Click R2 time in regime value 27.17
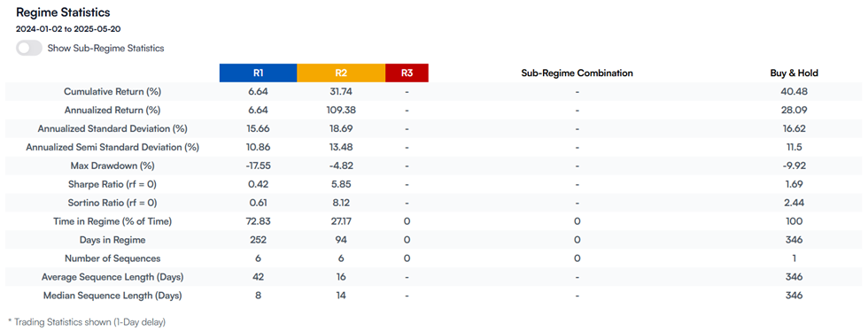Screen dimensions: 868x331 341,221
